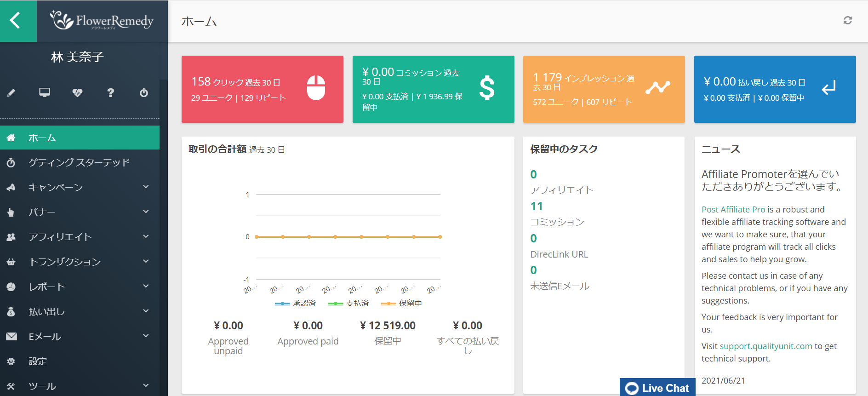Click the 11 コミッション pending task count
Screen dimensions: 868x396
coord(537,207)
